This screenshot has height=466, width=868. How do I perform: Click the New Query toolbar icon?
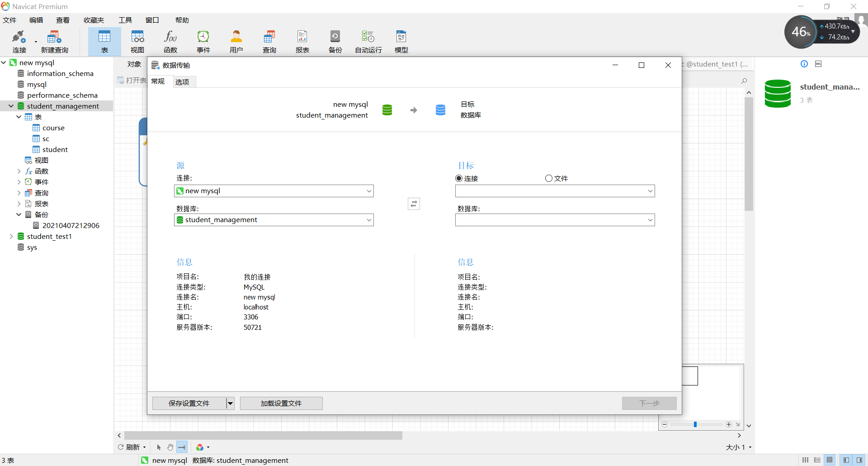click(54, 41)
